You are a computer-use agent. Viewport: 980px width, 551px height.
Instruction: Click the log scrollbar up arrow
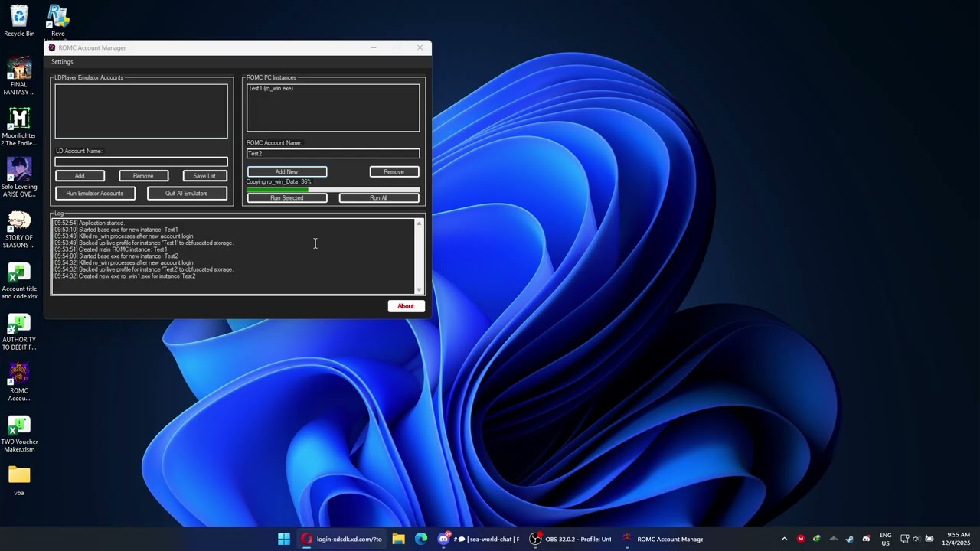point(419,223)
